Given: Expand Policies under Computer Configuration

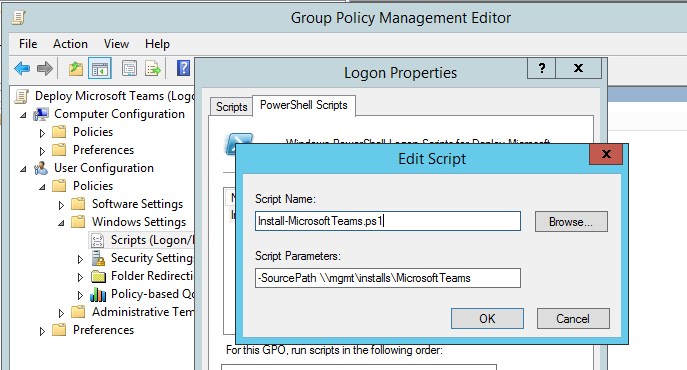Looking at the screenshot, I should tap(42, 133).
